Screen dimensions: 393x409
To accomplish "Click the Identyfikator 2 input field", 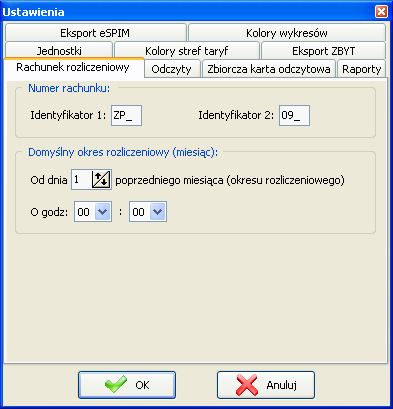I will 294,115.
